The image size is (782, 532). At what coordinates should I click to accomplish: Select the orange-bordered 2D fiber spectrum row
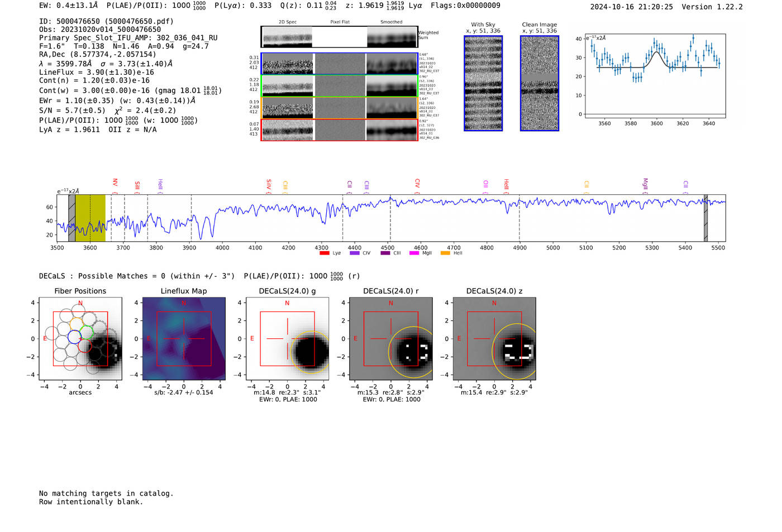coord(339,108)
